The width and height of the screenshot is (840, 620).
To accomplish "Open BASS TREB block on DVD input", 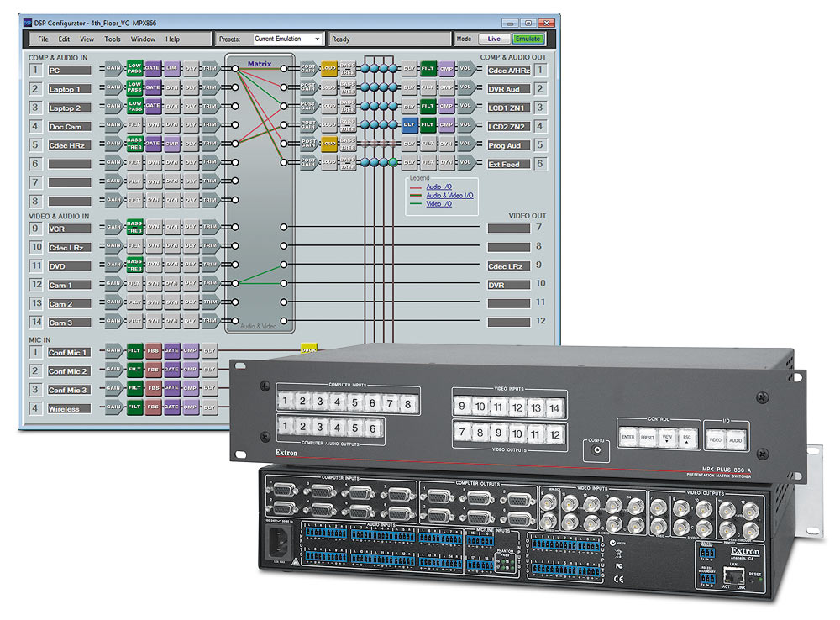I will click(134, 264).
